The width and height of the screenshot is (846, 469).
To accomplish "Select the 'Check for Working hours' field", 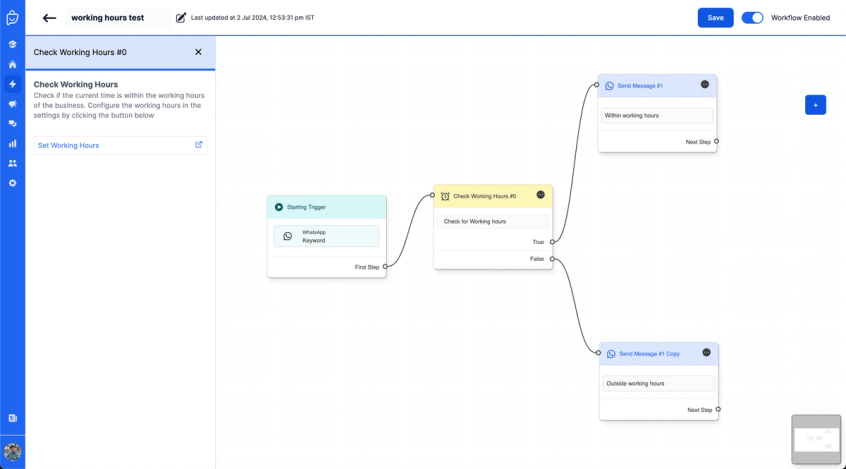I will pos(493,222).
